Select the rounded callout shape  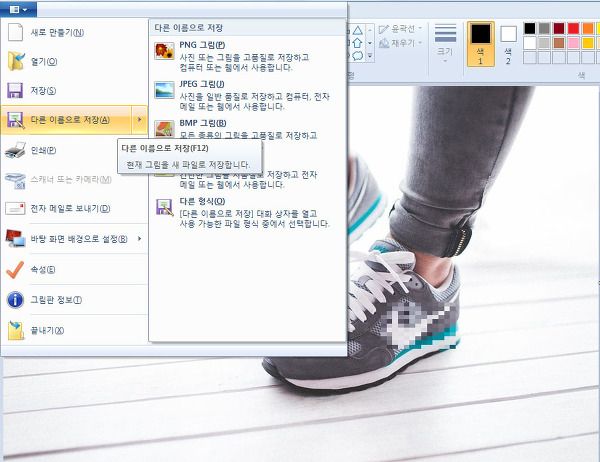(x=357, y=56)
